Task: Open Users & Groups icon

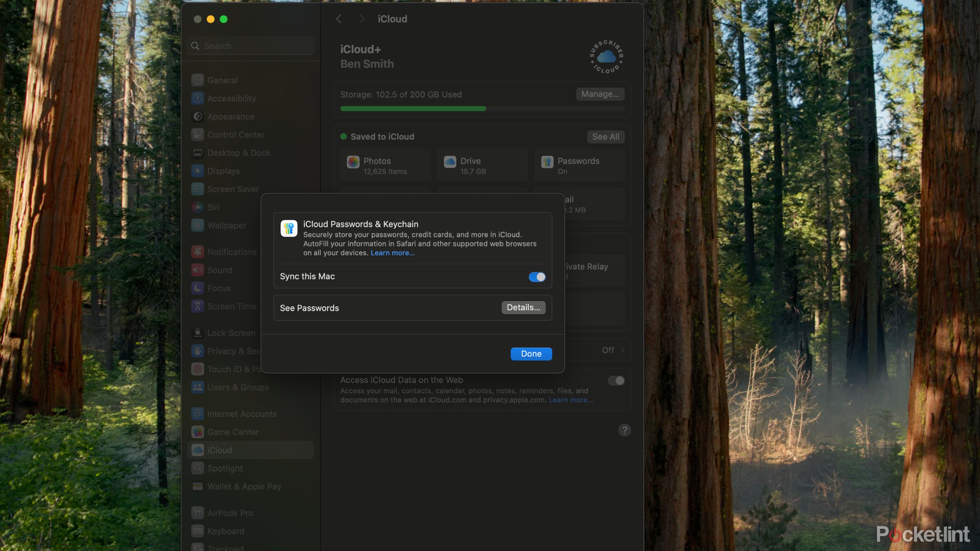Action: click(198, 387)
